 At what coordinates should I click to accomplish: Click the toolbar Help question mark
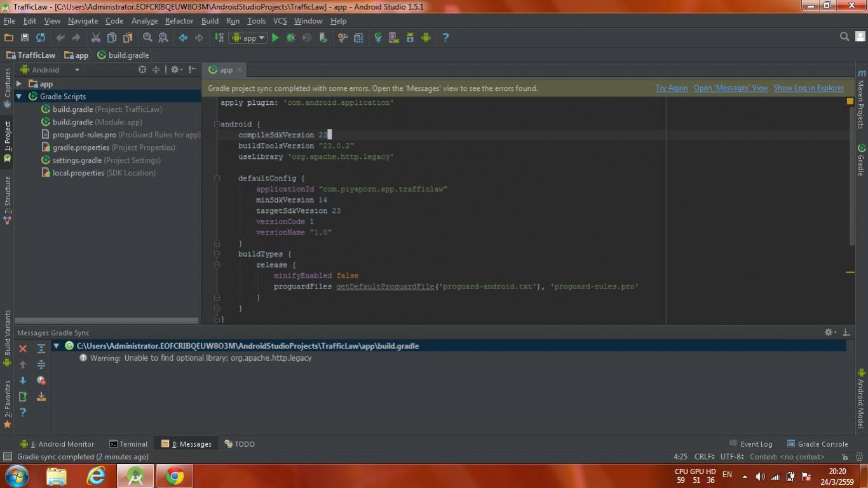pyautogui.click(x=445, y=38)
